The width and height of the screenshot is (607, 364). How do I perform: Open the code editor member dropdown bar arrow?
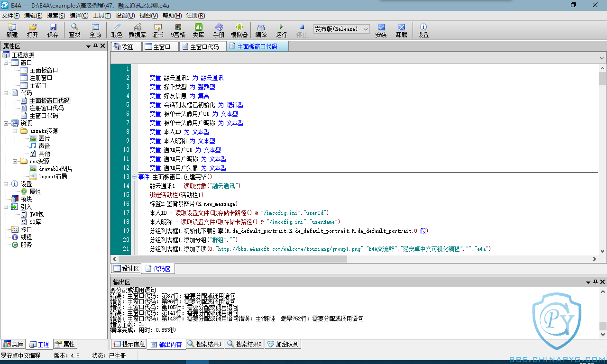(602, 57)
